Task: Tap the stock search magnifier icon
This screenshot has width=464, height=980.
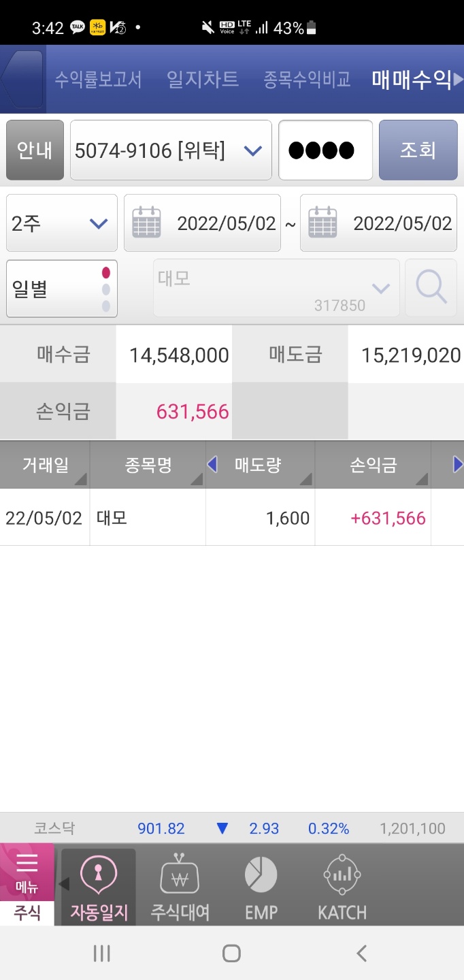Action: coord(431,288)
